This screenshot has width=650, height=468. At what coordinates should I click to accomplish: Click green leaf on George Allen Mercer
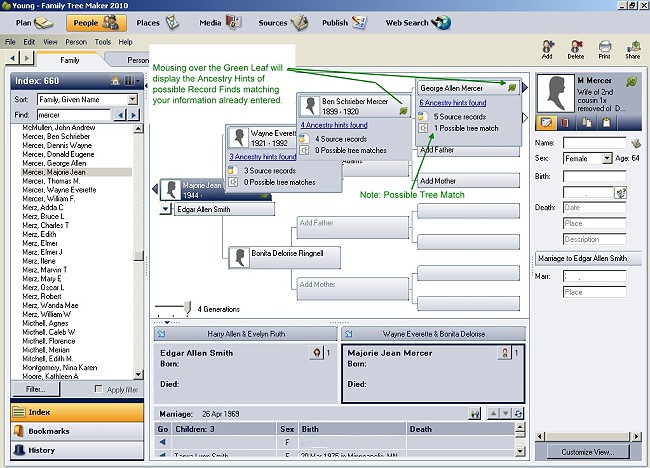(512, 87)
